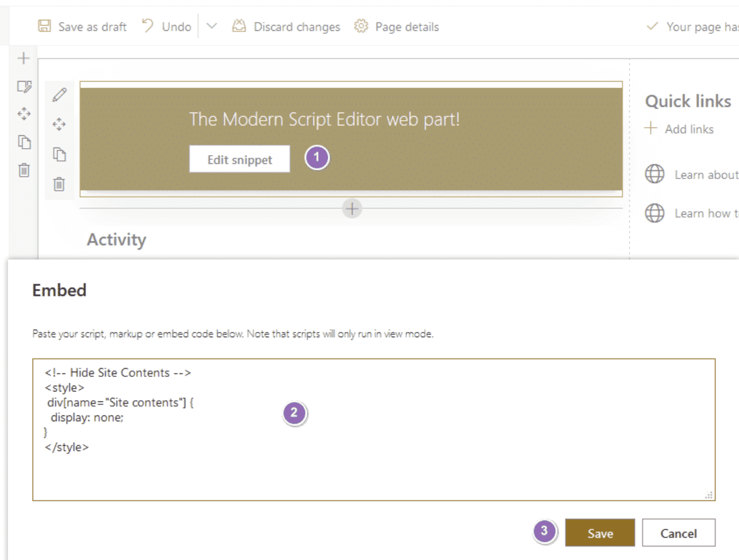Screen dimensions: 739x560
Task: Click the add section plus icon
Action: (x=24, y=58)
